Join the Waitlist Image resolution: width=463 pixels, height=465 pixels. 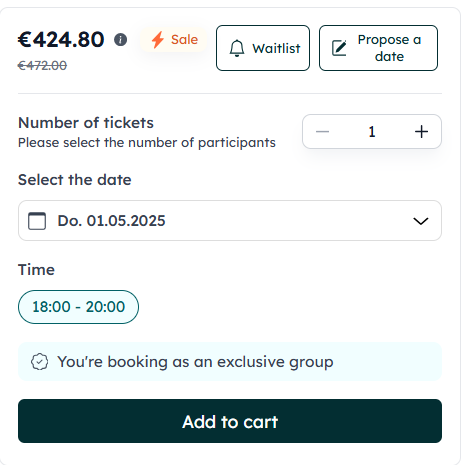(x=263, y=48)
